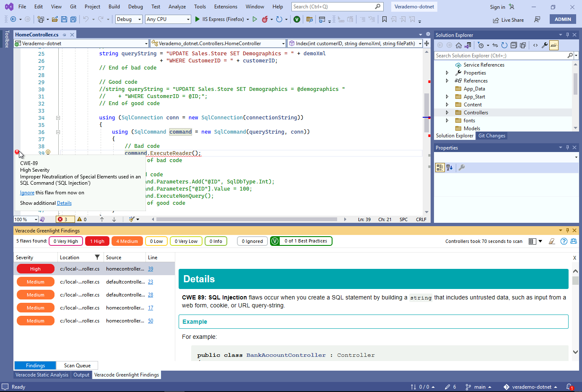Click the community people icon in Greenlight panel
Image resolution: width=582 pixels, height=392 pixels.
point(574,241)
